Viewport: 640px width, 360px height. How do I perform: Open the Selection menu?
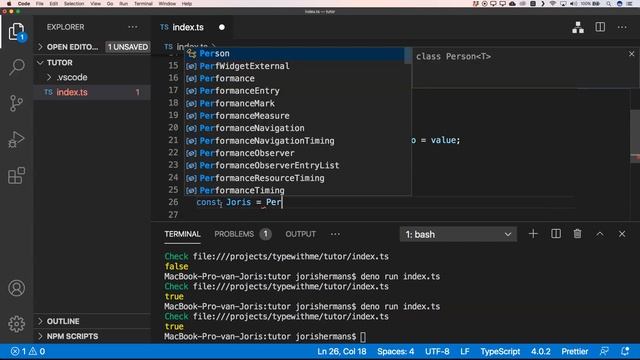tap(74, 4)
